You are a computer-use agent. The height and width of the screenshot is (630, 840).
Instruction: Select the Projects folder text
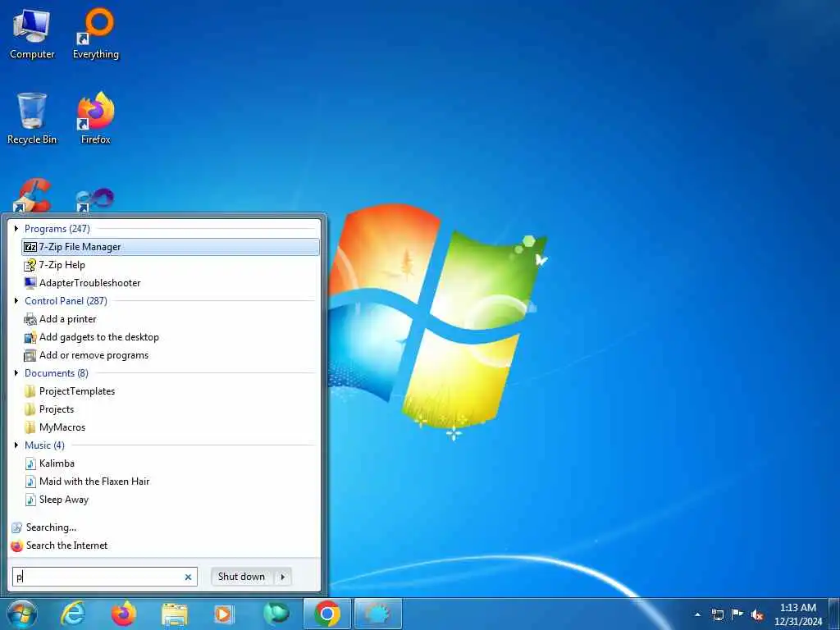(57, 409)
